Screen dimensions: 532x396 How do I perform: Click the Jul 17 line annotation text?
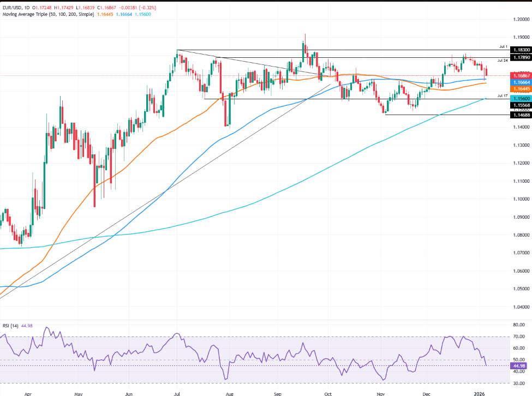point(502,95)
